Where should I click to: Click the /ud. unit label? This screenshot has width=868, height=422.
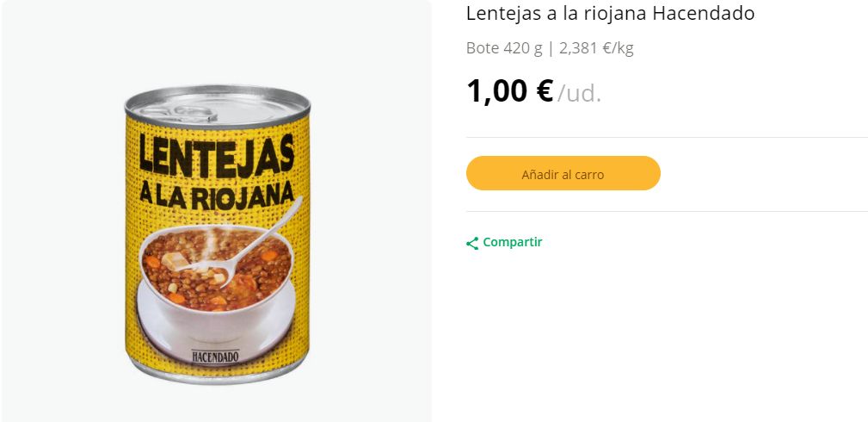click(x=579, y=93)
